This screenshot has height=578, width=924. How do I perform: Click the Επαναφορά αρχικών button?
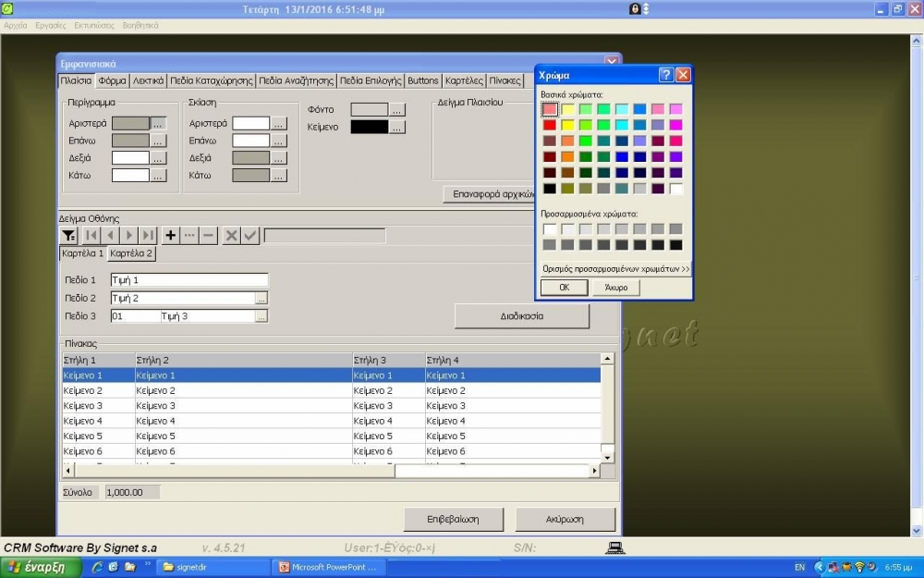491,194
